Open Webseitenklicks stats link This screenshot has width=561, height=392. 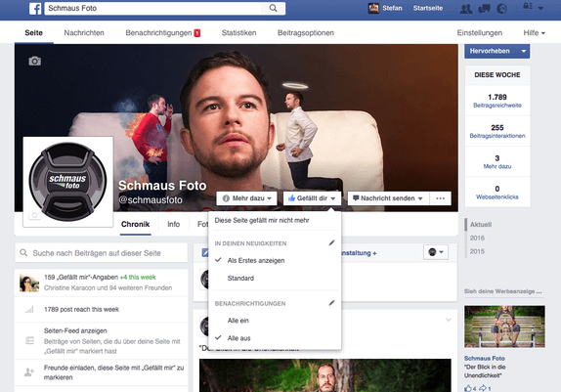pyautogui.click(x=497, y=196)
